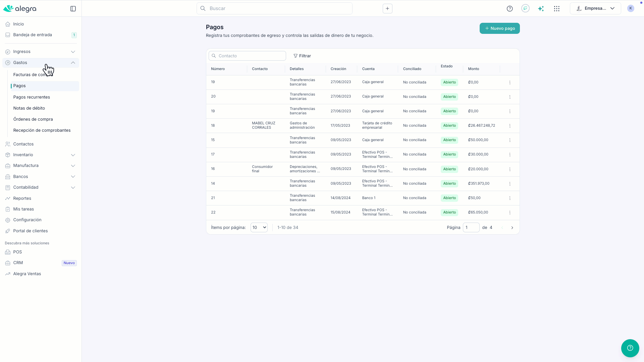Click Tarjeta de crédito empresarial cell
The height and width of the screenshot is (362, 644).
[x=377, y=125]
